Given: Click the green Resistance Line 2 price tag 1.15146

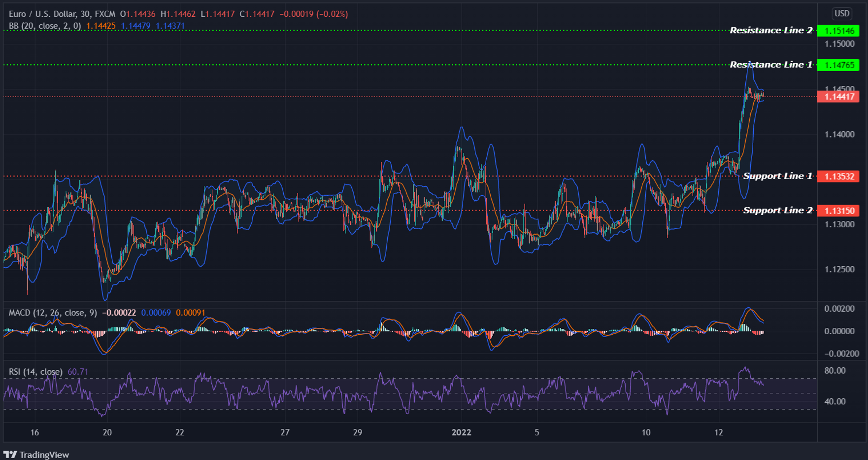Looking at the screenshot, I should point(840,30).
